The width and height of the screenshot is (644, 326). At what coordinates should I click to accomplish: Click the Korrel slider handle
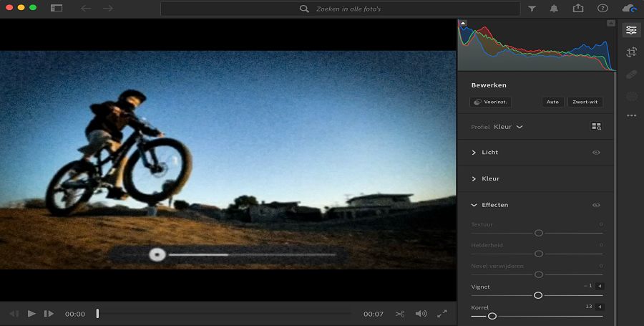click(x=492, y=316)
